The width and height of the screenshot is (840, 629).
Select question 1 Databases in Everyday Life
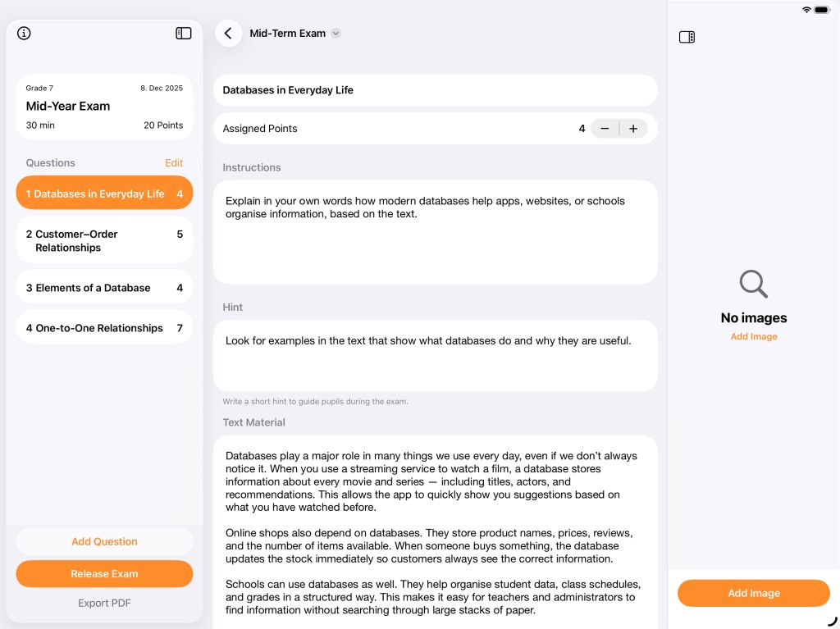point(104,194)
